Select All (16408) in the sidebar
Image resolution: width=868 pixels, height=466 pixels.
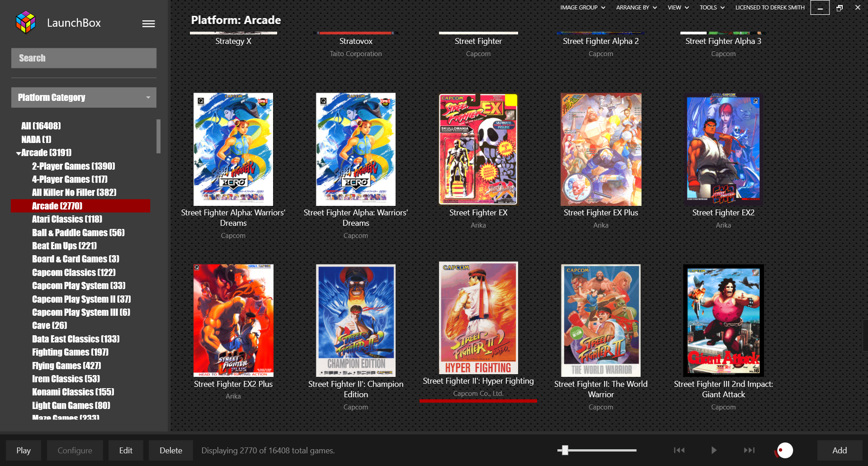[x=41, y=126]
